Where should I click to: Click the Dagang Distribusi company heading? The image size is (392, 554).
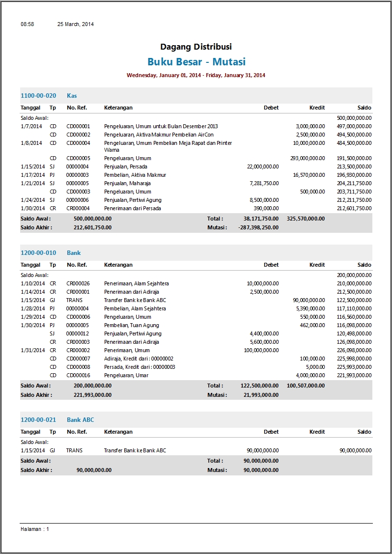coord(196,47)
